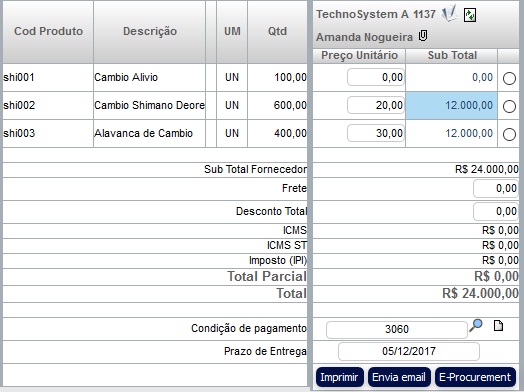The image size is (524, 392).
Task: Click the ICMS ST label
Action: [x=286, y=246]
